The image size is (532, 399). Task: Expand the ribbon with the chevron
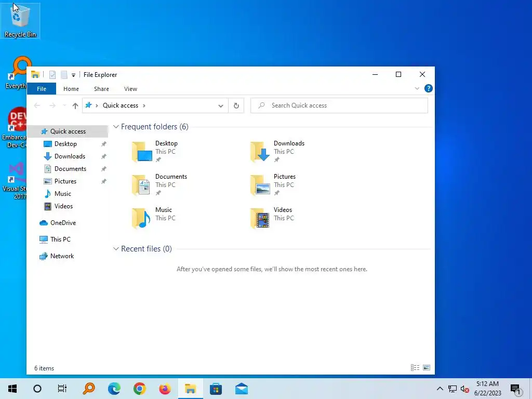point(417,88)
